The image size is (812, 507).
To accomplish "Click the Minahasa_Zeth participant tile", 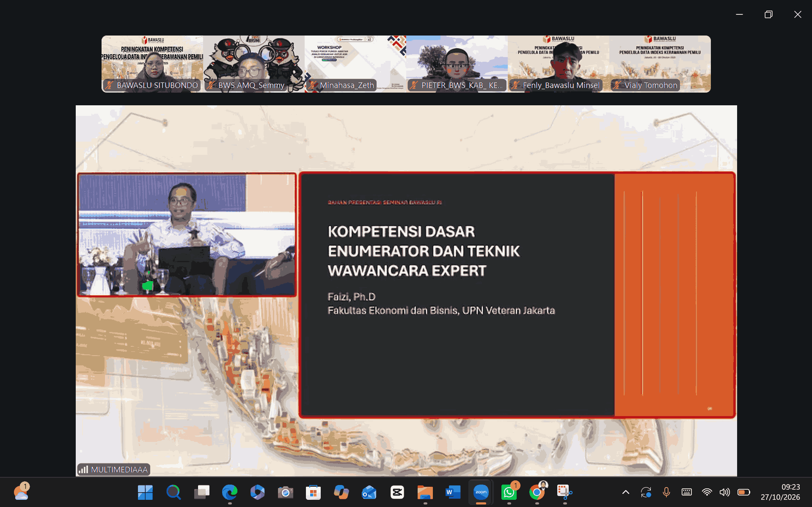I will coord(355,64).
